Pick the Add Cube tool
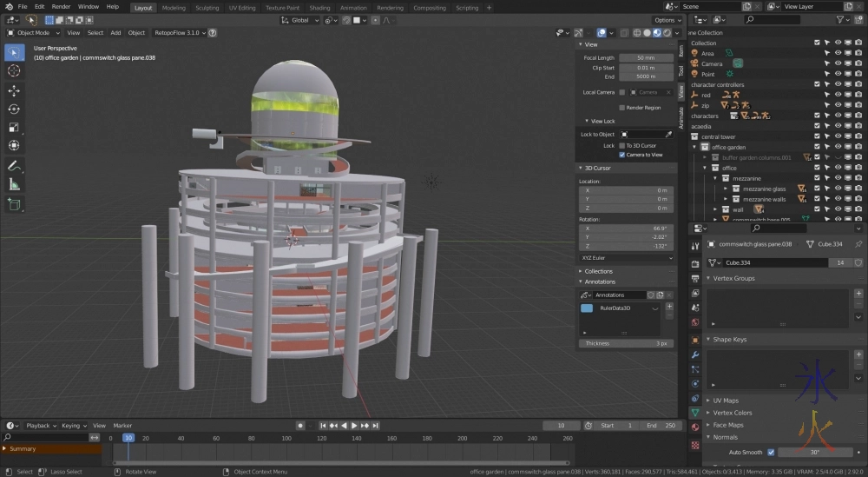This screenshot has width=868, height=477. pyautogui.click(x=14, y=205)
